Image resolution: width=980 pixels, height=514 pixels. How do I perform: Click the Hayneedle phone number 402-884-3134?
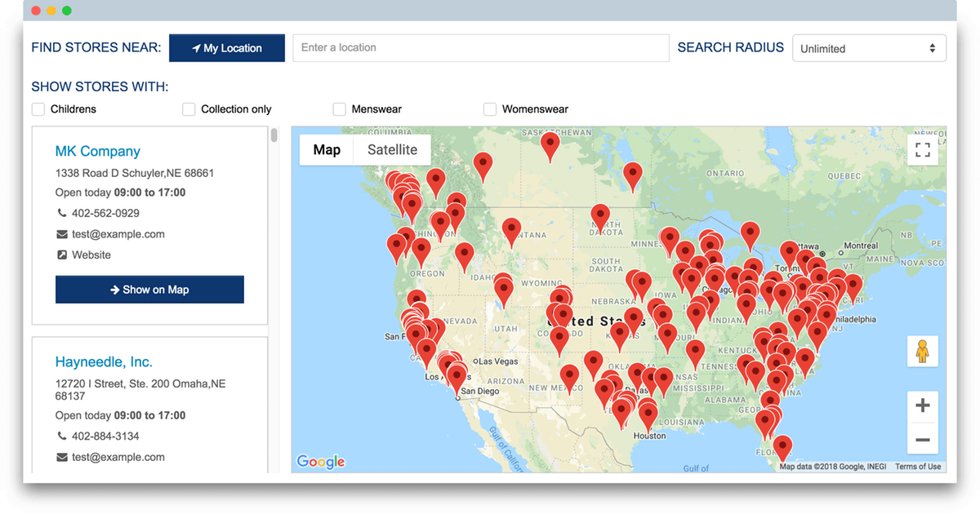click(105, 436)
